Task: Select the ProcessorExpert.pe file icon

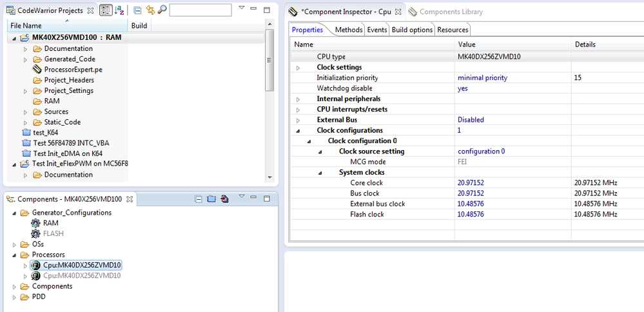Action: tap(37, 70)
